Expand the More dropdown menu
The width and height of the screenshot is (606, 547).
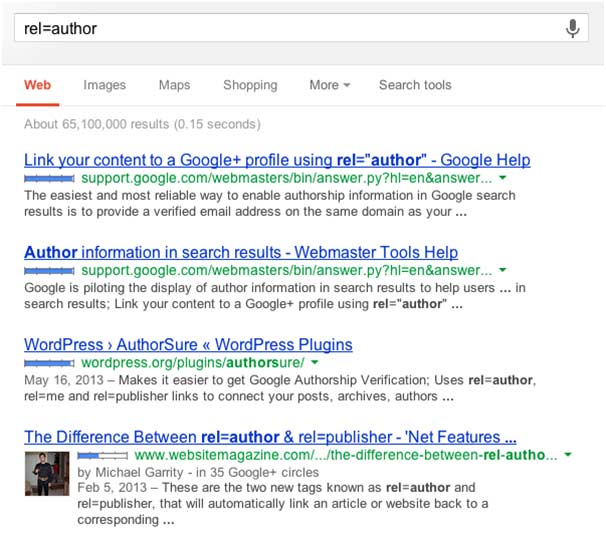(329, 85)
